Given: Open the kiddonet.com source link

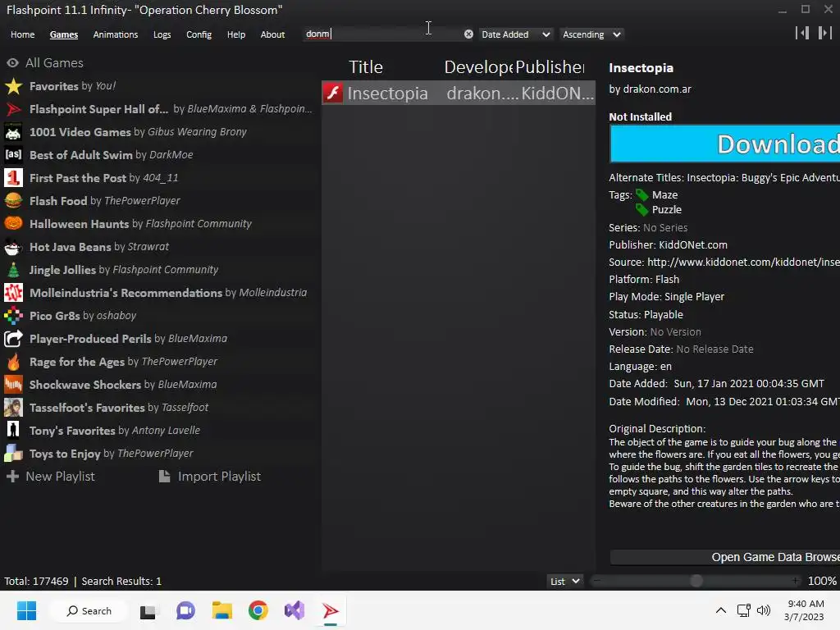Looking at the screenshot, I should click(x=743, y=262).
